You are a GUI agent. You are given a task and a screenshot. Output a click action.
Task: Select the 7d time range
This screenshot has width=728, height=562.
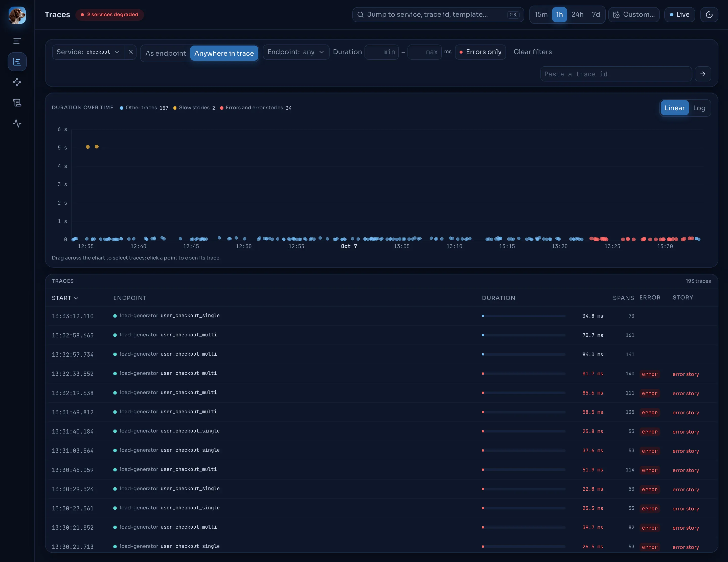(596, 15)
